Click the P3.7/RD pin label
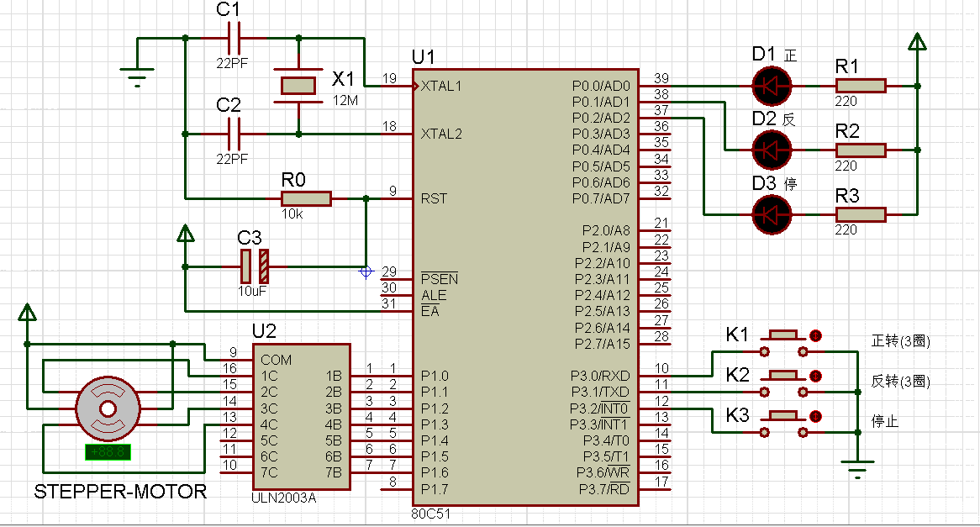This screenshot has height=527, width=980. click(603, 489)
